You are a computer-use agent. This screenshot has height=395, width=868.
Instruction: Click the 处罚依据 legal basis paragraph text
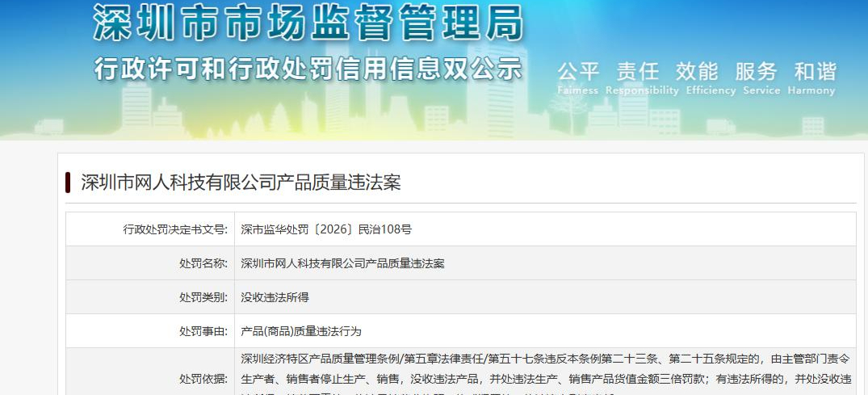[x=547, y=374]
